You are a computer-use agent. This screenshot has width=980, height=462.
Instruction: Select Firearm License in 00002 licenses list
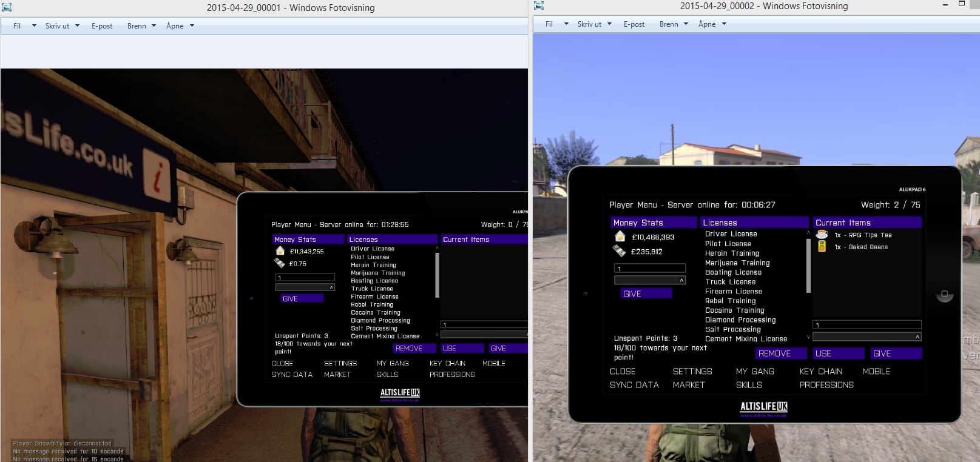point(733,291)
